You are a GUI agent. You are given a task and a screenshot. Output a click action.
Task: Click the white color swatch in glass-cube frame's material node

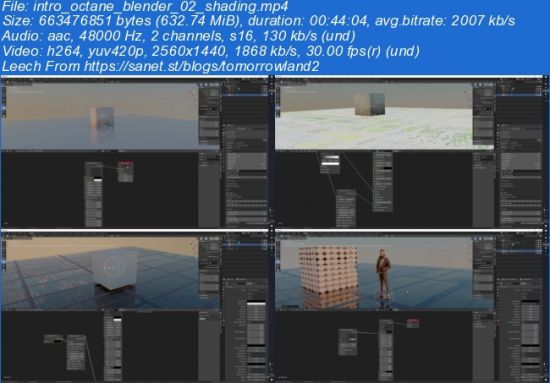tap(98, 180)
